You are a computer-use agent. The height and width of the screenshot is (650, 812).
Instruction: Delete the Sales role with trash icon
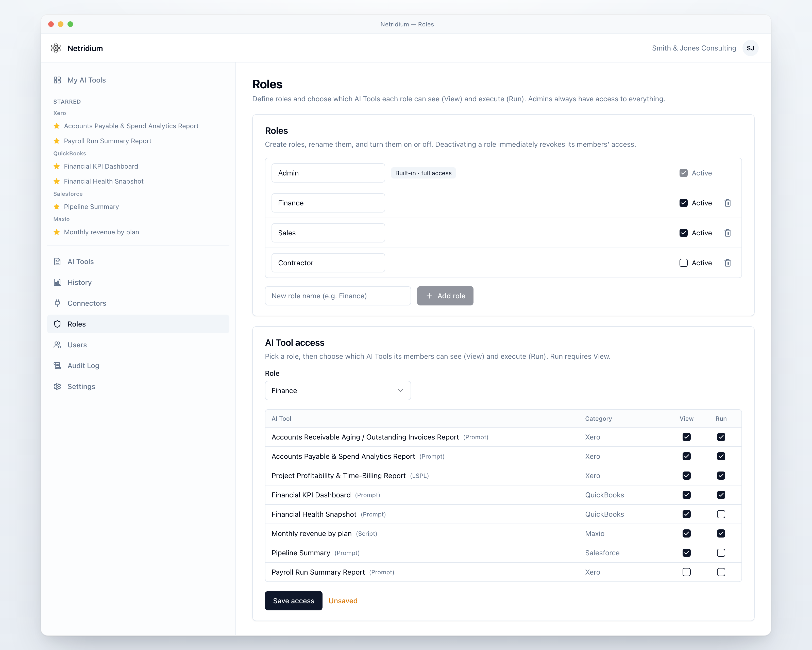tap(727, 233)
